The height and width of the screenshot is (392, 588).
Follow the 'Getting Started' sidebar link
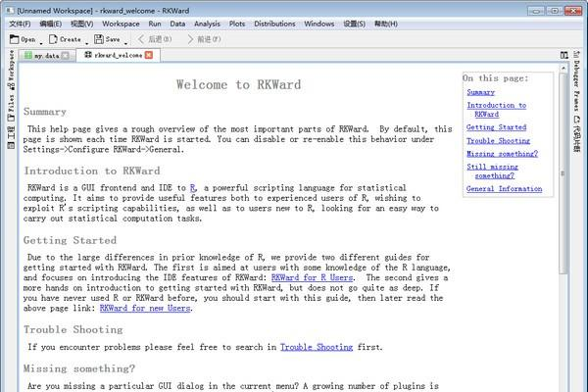pyautogui.click(x=497, y=127)
